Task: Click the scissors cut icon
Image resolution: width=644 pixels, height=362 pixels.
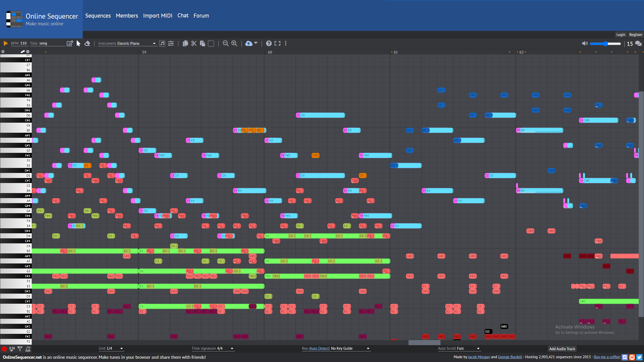Action: [x=194, y=43]
